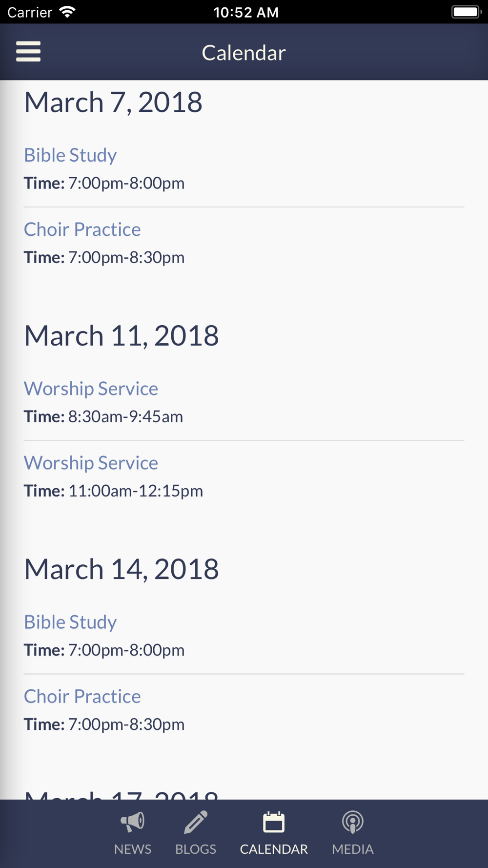The image size is (488, 868).
Task: Tap the Calendar icon in bottom bar
Action: (x=274, y=822)
